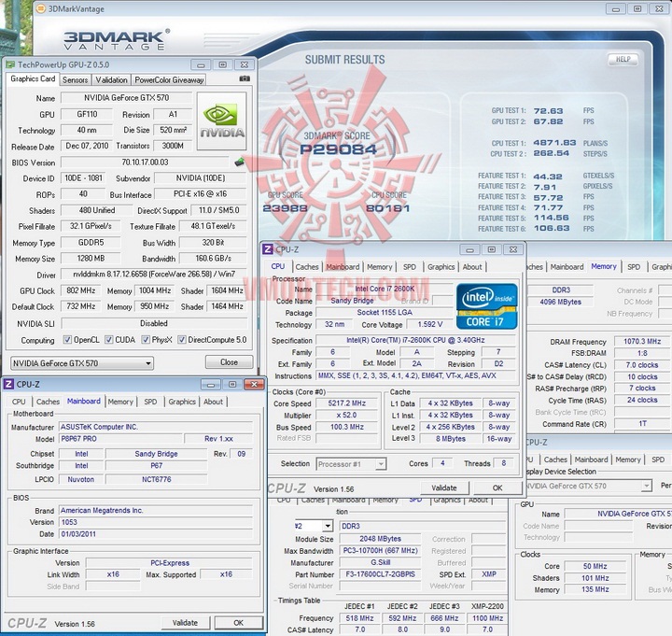Click the Intel Core i7 logo in CPU-Z
672x636 pixels.
pyautogui.click(x=487, y=305)
